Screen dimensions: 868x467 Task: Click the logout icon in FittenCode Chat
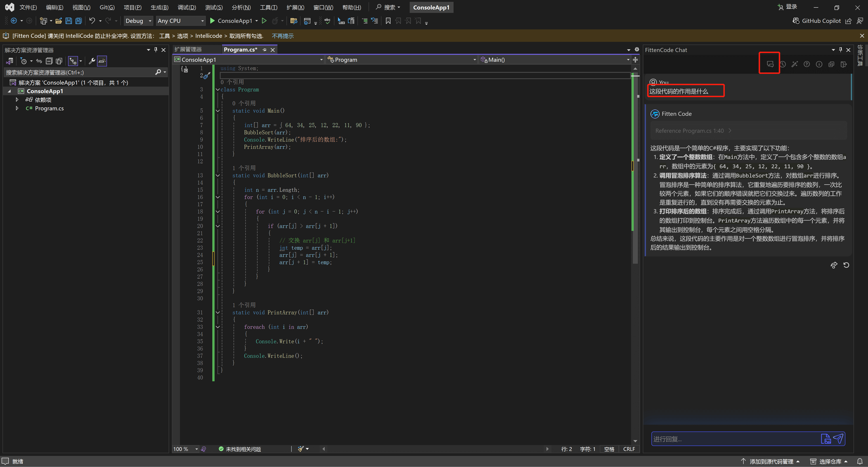[x=843, y=64]
